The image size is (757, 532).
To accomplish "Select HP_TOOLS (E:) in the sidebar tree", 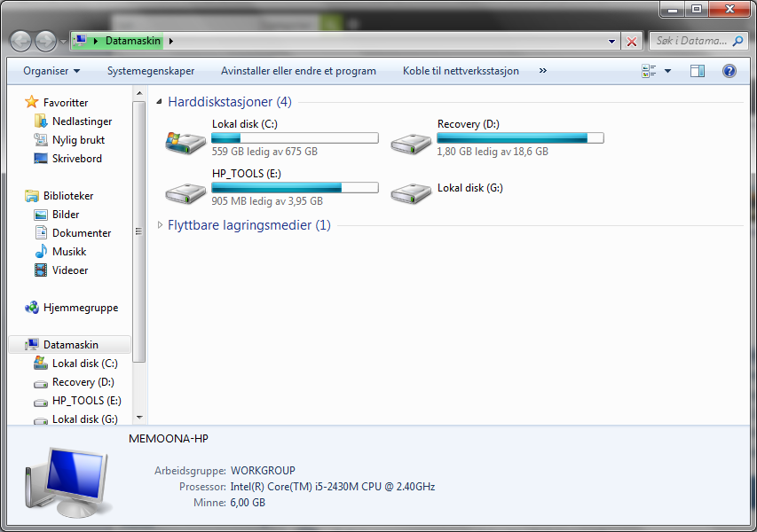I will (87, 401).
